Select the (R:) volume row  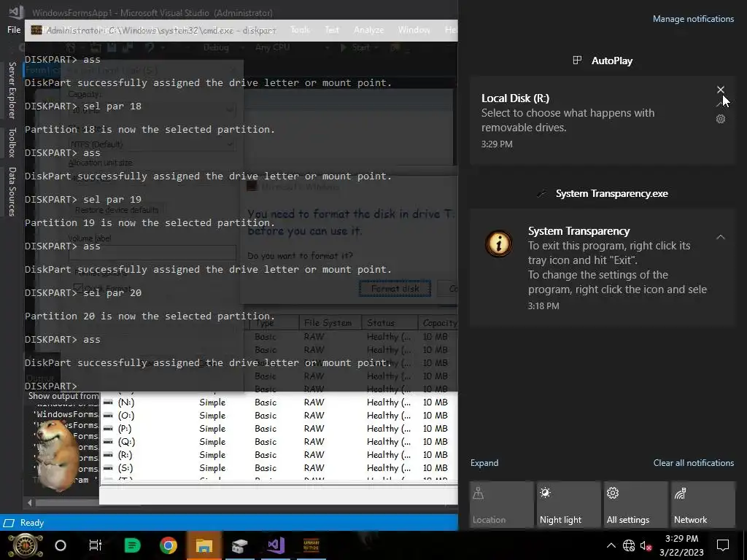(280, 455)
